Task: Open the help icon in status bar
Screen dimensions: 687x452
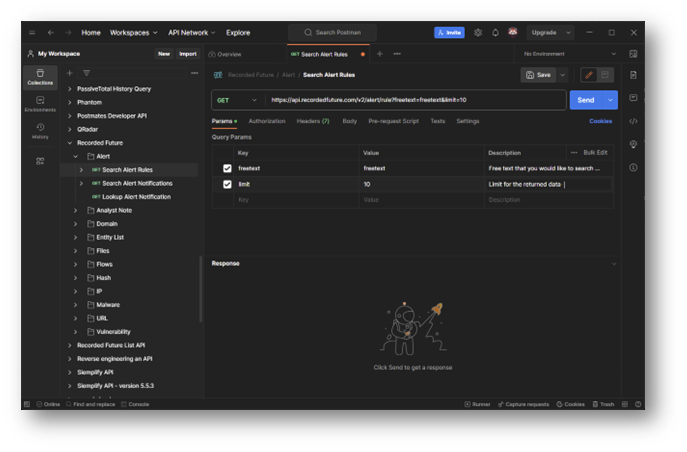Action: (x=637, y=404)
